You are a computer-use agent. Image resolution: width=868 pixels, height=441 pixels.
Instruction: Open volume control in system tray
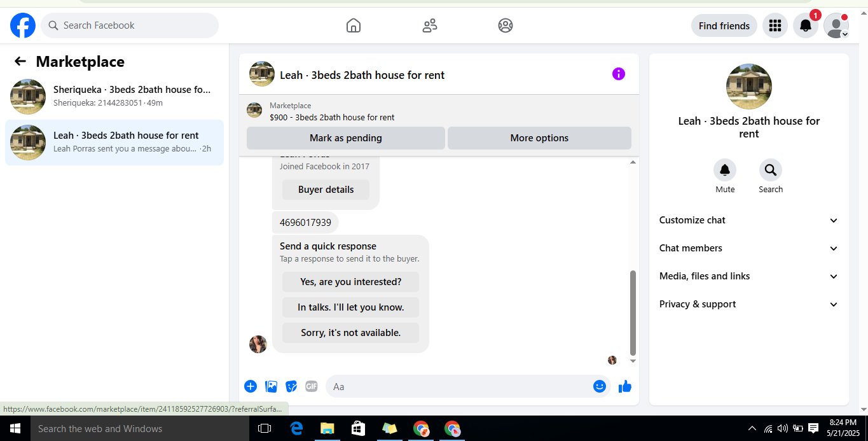(782, 428)
